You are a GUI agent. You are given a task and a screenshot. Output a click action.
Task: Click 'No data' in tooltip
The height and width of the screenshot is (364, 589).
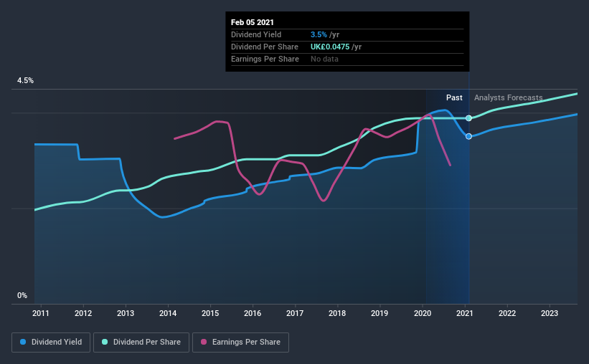pos(324,59)
